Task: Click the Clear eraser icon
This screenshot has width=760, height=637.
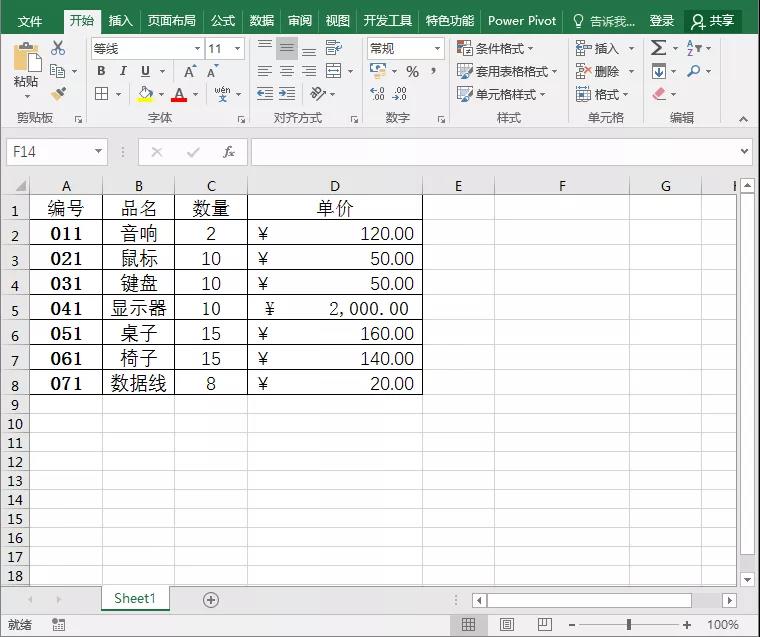Action: tap(659, 94)
